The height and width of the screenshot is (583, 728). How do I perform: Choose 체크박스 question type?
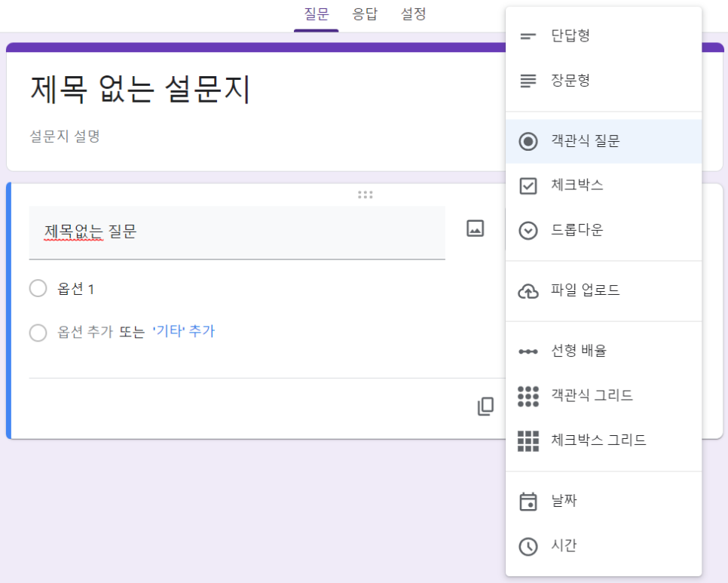point(604,186)
